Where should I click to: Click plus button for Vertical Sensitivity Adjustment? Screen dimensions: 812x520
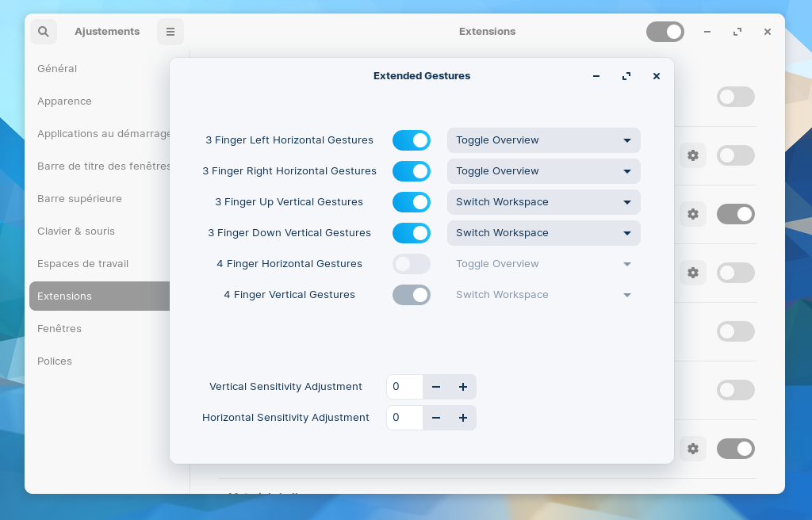[x=463, y=387]
